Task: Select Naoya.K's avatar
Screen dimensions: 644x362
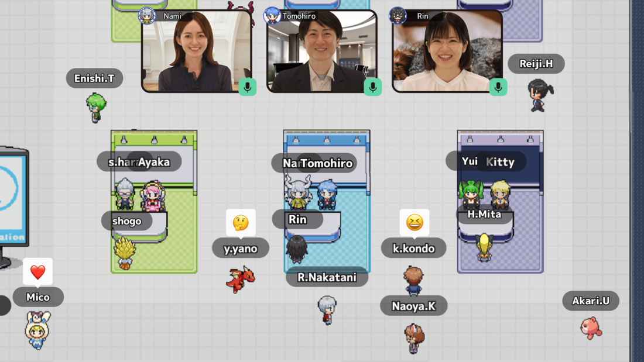Action: click(x=414, y=338)
